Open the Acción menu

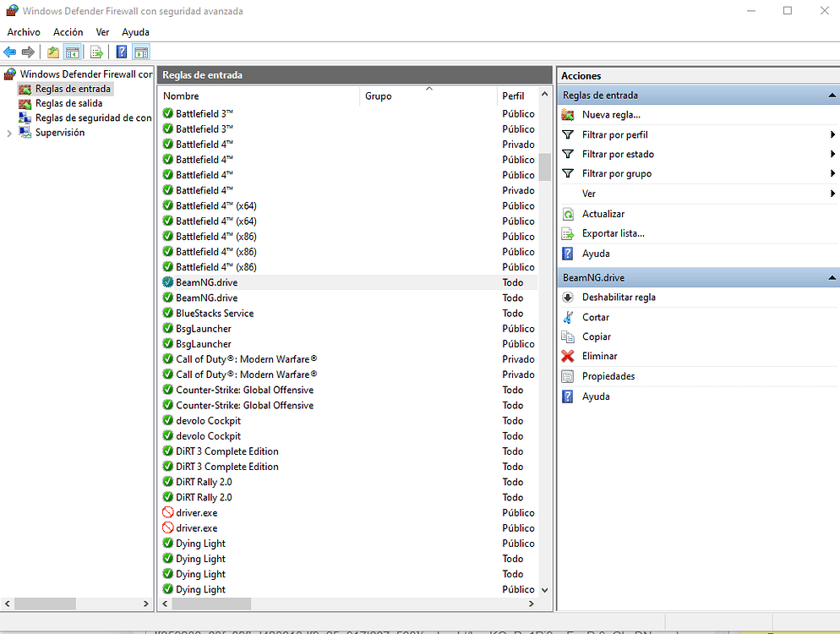click(68, 32)
